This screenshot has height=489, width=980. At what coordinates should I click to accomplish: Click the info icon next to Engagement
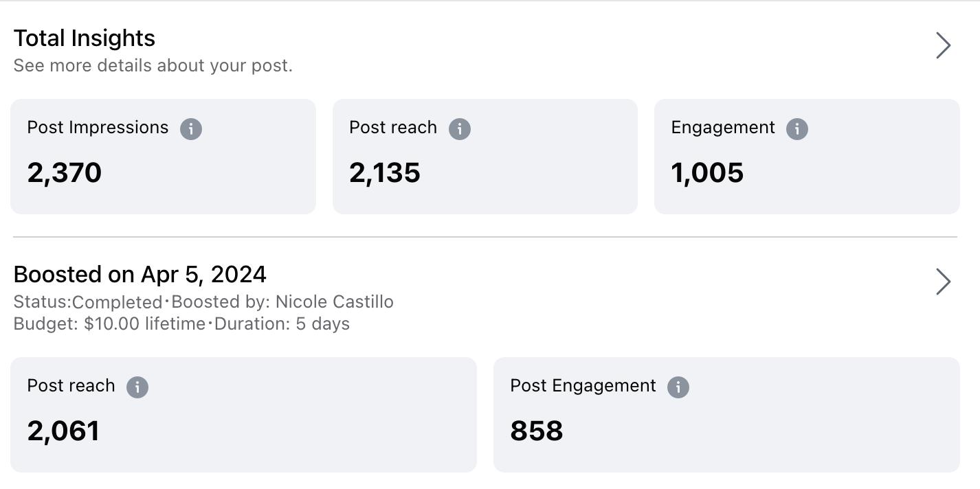pyautogui.click(x=797, y=128)
